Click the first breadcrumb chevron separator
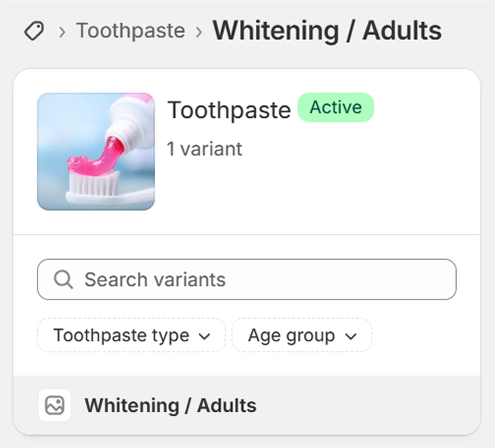495x448 pixels. tap(62, 32)
